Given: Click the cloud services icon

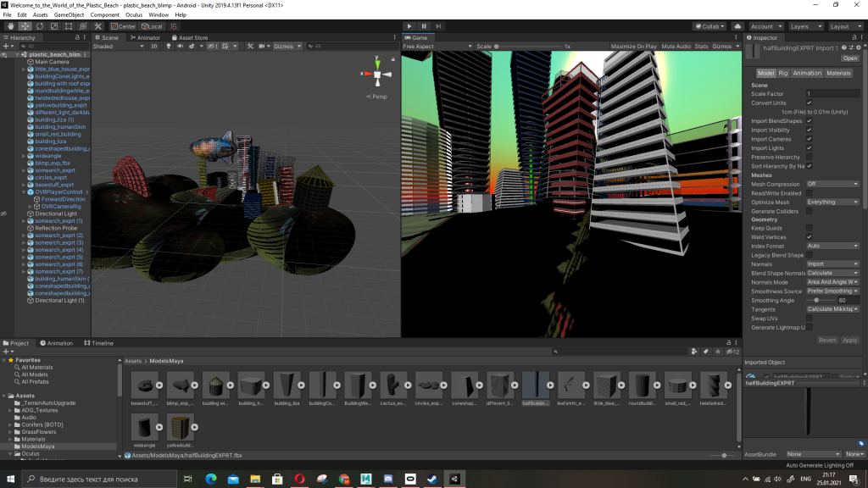Looking at the screenshot, I should (x=737, y=26).
